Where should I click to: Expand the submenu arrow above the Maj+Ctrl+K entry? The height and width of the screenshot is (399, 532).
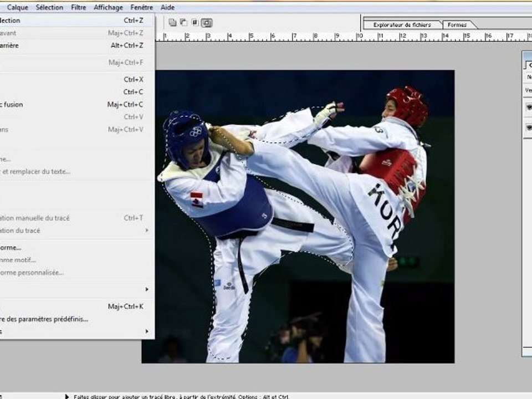click(x=147, y=289)
